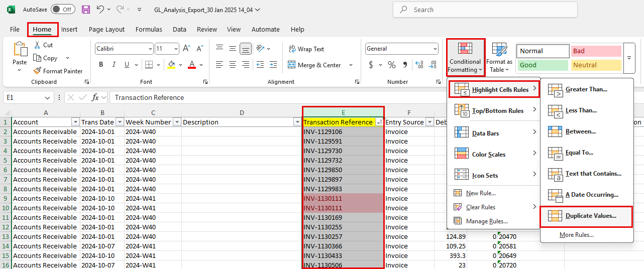
Task: Click the Merge & Center icon
Action: coord(292,65)
